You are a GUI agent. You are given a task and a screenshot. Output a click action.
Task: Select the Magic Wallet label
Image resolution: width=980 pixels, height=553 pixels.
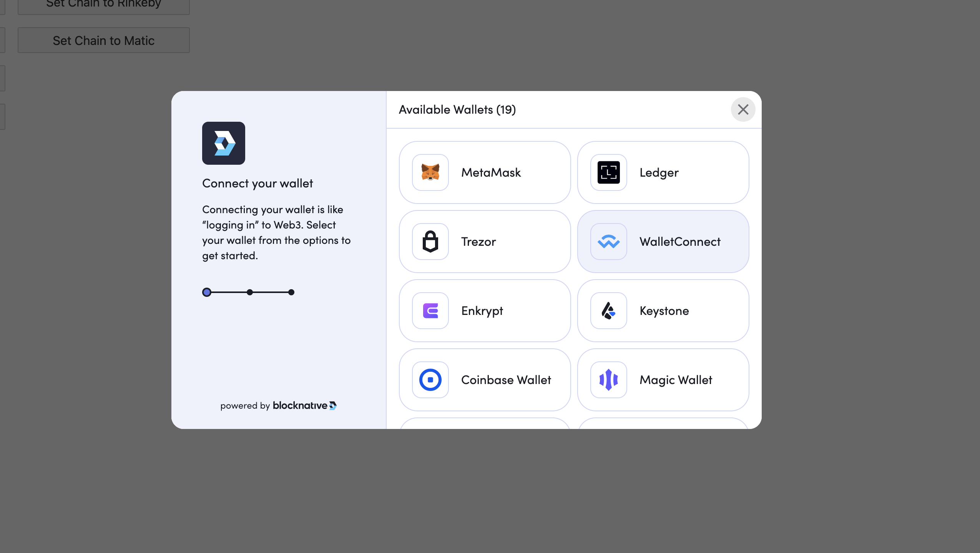(675, 380)
